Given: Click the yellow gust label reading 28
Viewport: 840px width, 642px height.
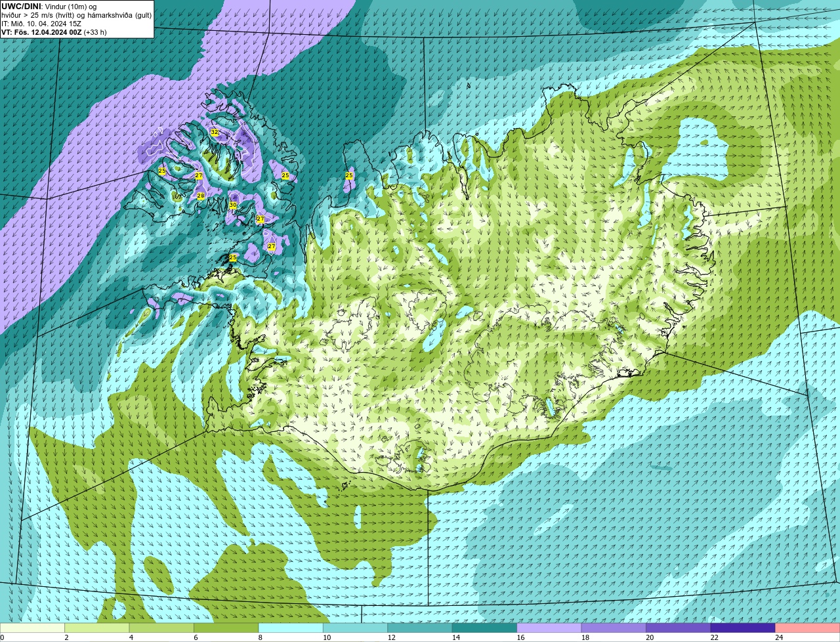Looking at the screenshot, I should (201, 196).
